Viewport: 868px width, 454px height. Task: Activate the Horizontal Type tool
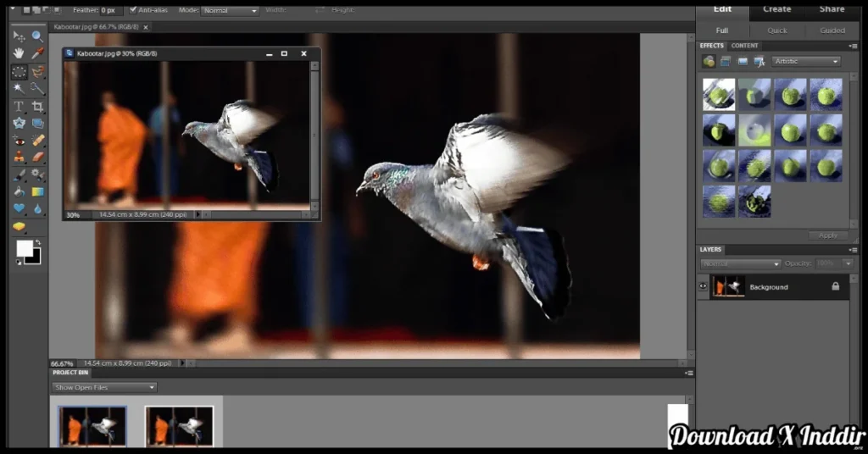point(19,107)
